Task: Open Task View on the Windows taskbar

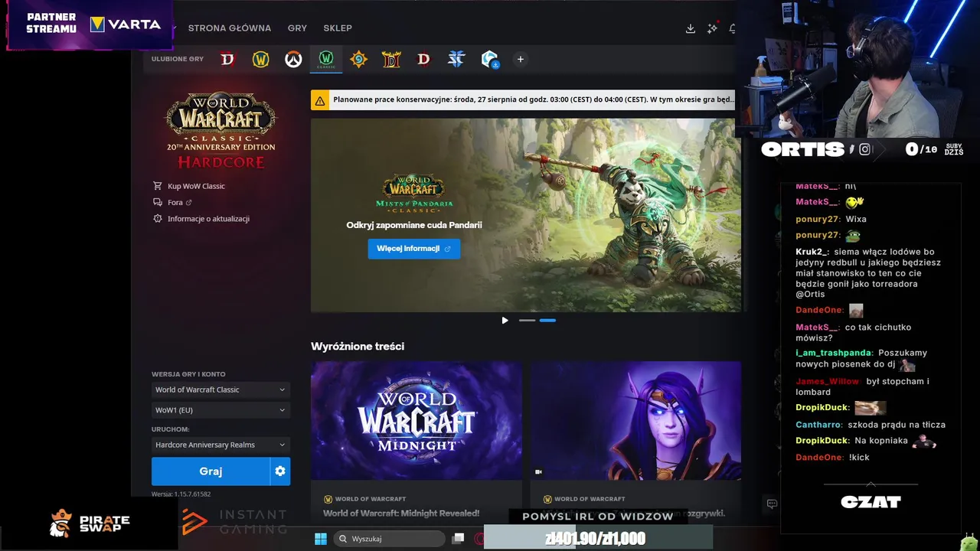Action: point(458,539)
